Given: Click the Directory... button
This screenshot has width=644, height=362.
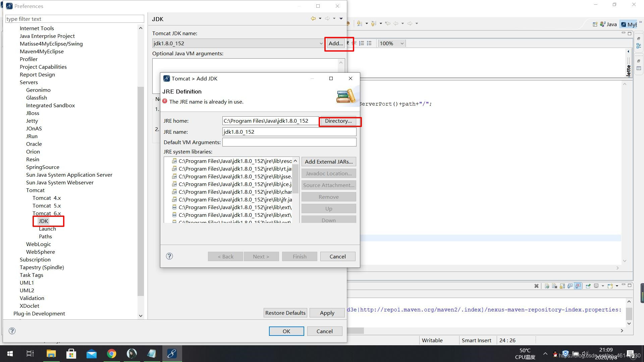Looking at the screenshot, I should tap(338, 121).
